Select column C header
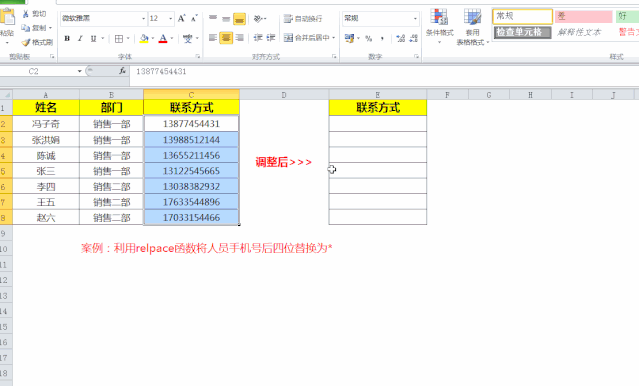The width and height of the screenshot is (639, 386). tap(191, 95)
